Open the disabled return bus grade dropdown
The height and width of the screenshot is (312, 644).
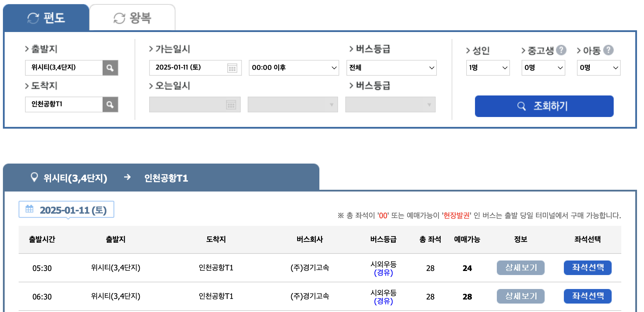(x=390, y=104)
